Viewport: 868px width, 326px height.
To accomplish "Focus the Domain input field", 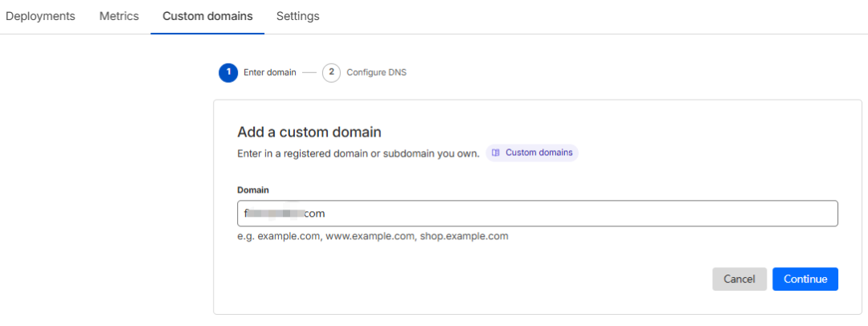I will [563, 214].
